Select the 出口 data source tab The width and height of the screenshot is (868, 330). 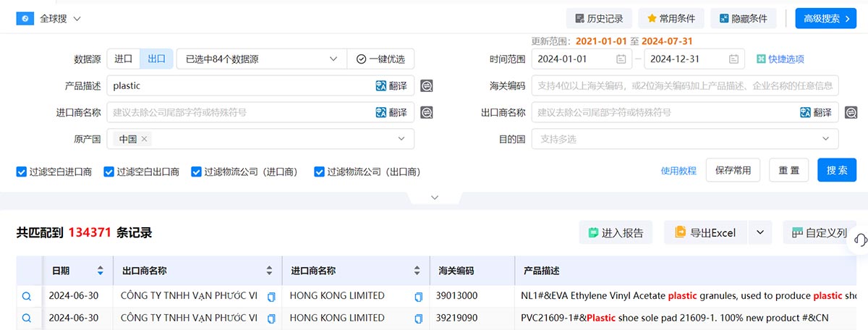pyautogui.click(x=157, y=59)
